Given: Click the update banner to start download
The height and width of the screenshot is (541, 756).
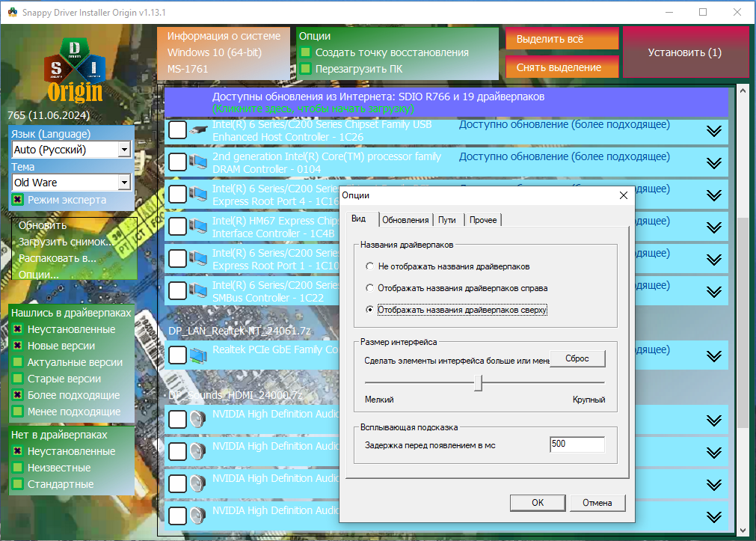Looking at the screenshot, I should [x=446, y=103].
